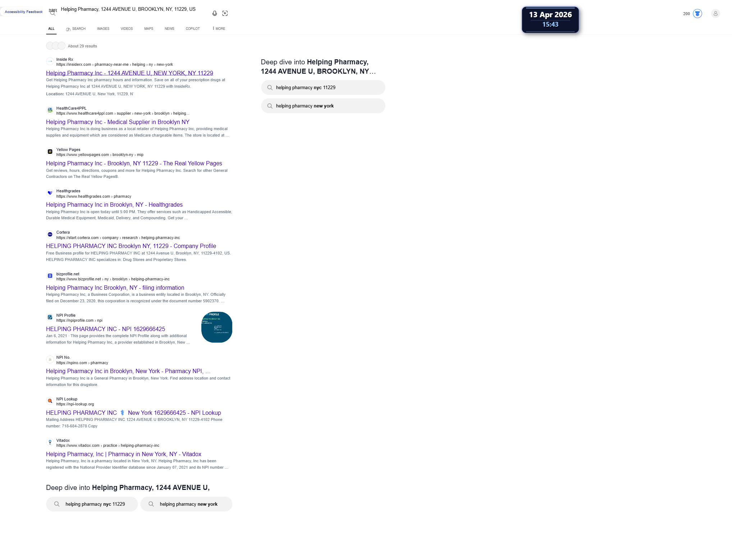Click the start.cortera.com breadcrumb URL
This screenshot has height=560, width=732.
click(118, 238)
